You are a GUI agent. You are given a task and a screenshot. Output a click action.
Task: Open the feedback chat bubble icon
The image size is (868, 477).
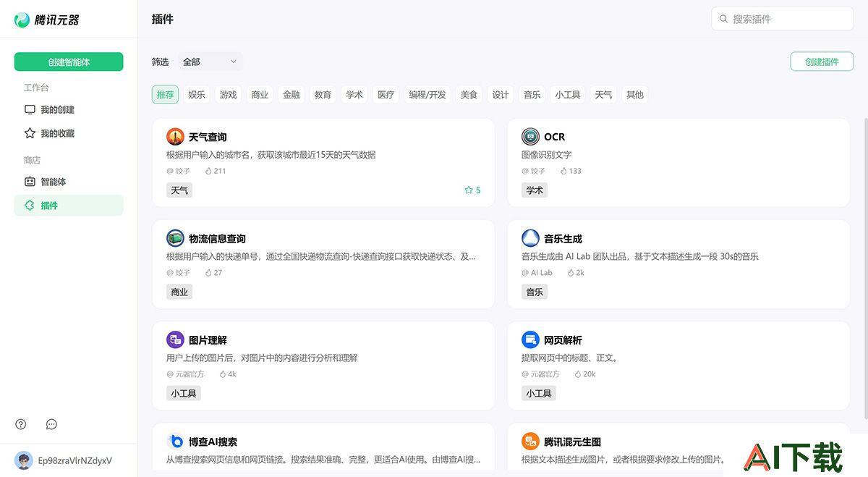pos(51,424)
